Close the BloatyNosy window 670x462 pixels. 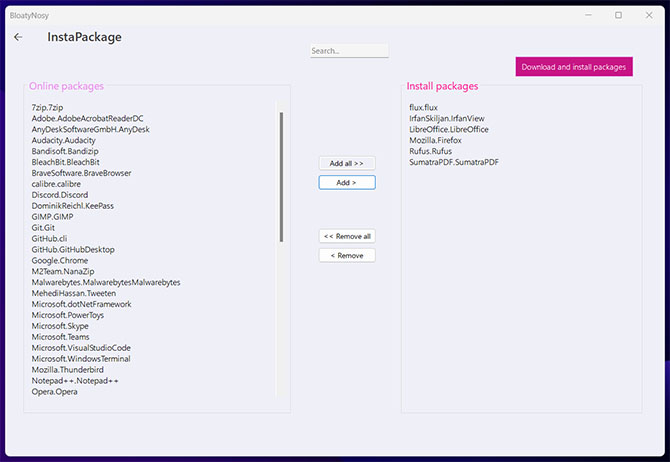pos(649,15)
